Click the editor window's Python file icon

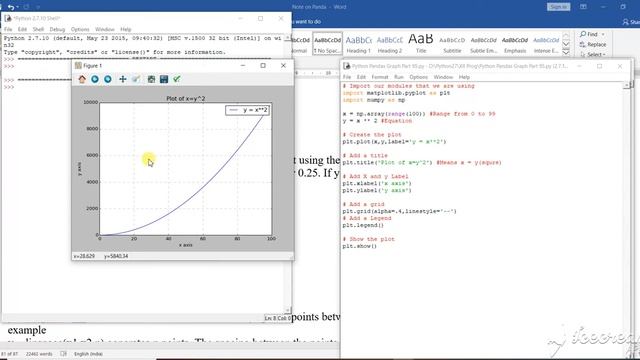[x=347, y=66]
